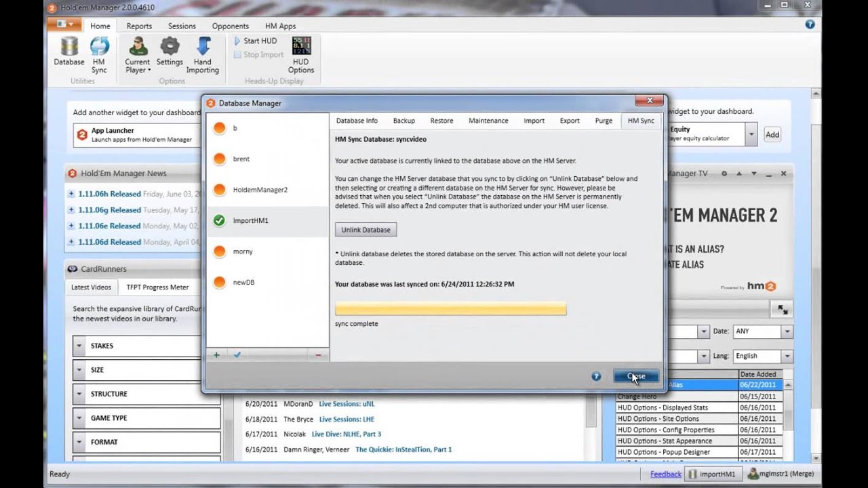Open the help icon at top right

point(810,24)
